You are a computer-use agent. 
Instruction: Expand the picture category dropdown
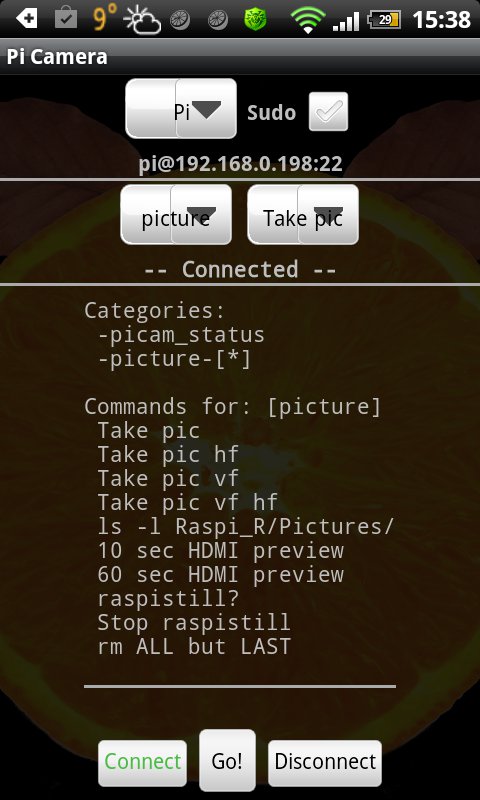[x=176, y=215]
